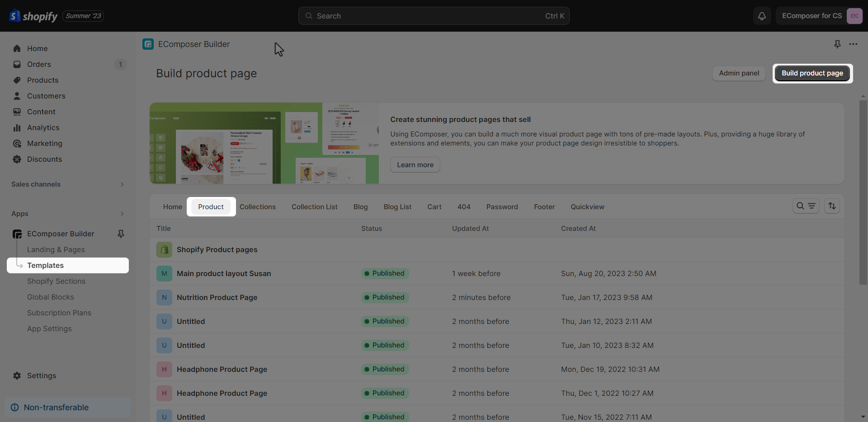
Task: Click the Discounts badge icon
Action: (17, 159)
